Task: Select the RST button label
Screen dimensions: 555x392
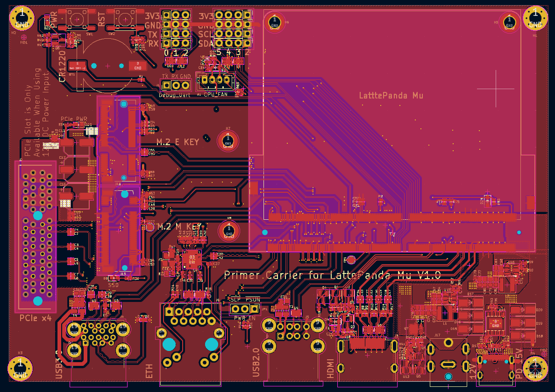Action: [102, 20]
